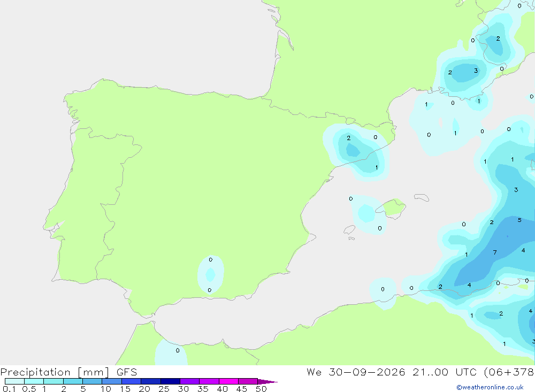
Task: Pick the 2–5 mm legend color swatch
Action: [73, 381]
